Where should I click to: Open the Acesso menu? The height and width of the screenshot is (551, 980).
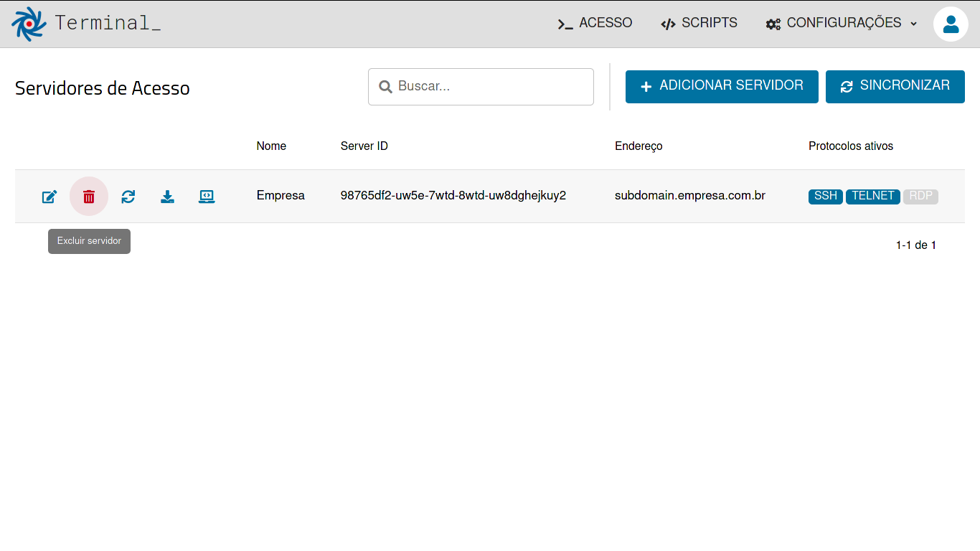pyautogui.click(x=595, y=23)
